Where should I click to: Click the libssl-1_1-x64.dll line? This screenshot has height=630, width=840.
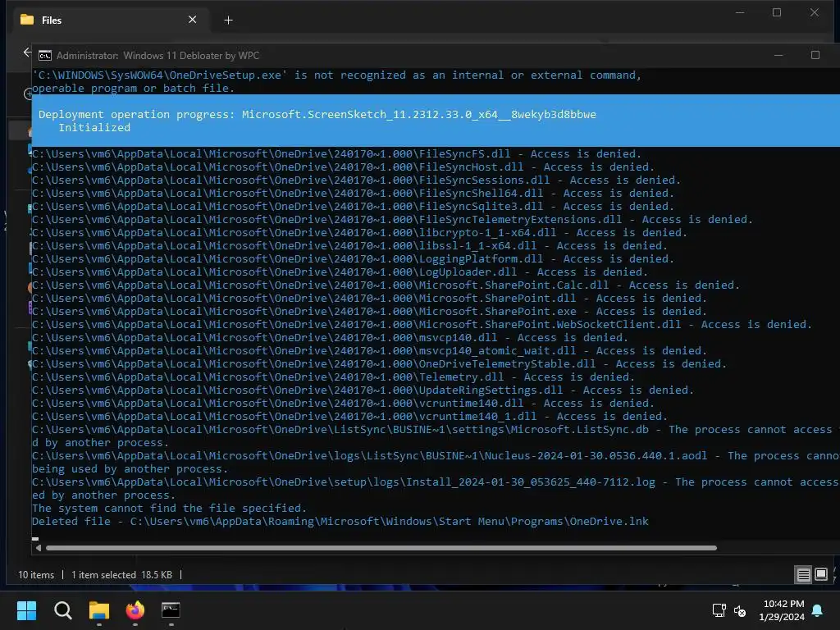(349, 246)
